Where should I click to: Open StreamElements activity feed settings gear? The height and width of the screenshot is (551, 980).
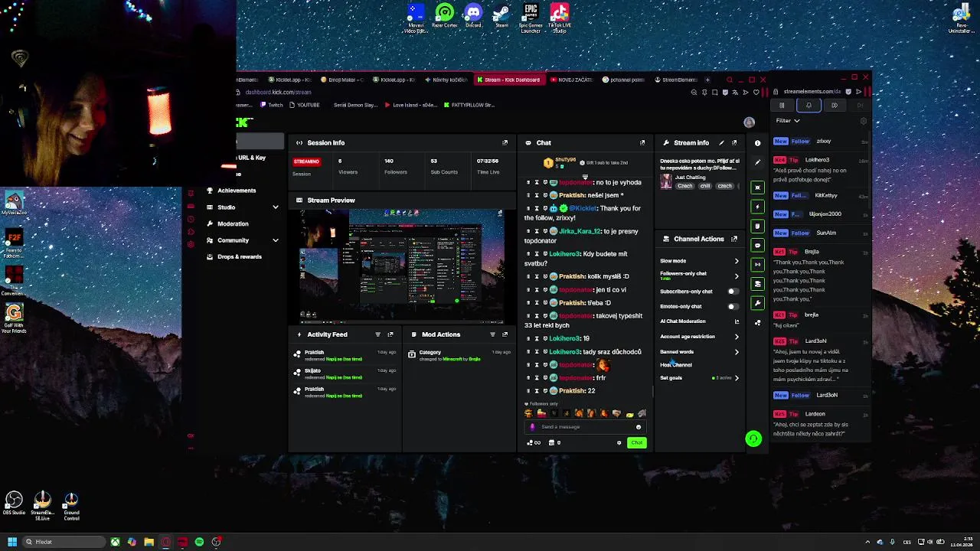(x=864, y=121)
